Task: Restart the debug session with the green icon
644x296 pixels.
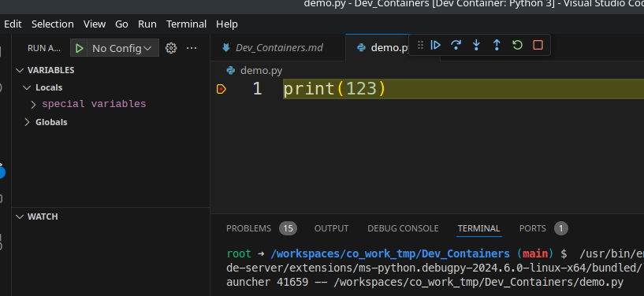Action: pos(518,45)
